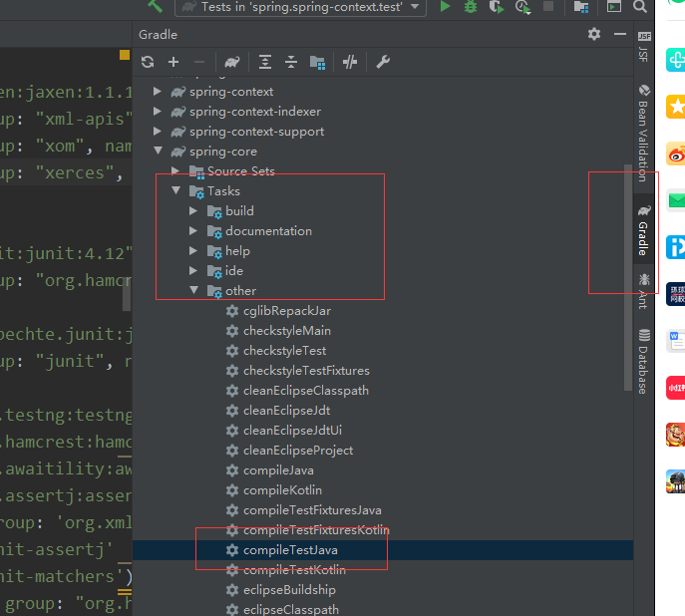Click the Show Dependencies folder icon
685x616 pixels.
(317, 63)
